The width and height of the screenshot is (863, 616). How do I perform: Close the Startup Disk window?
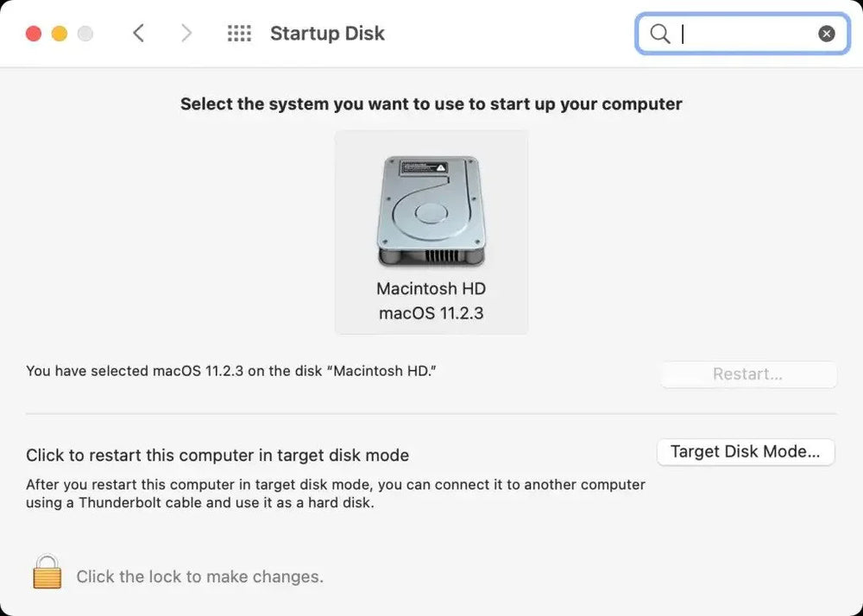(34, 34)
